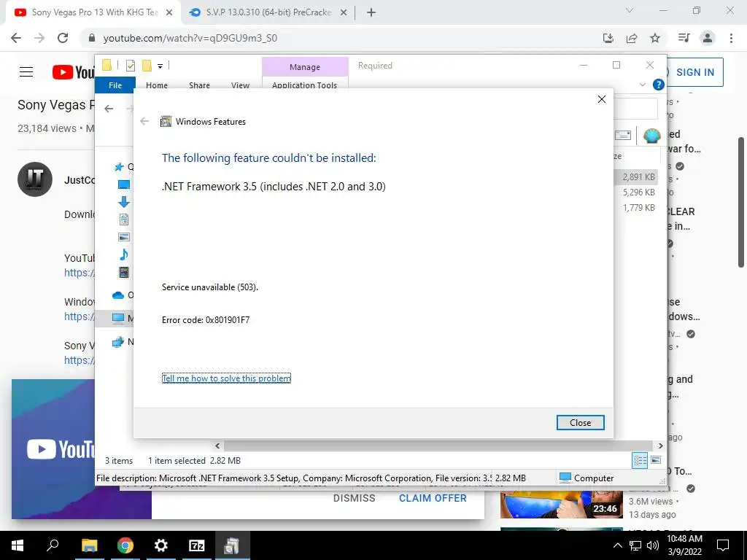This screenshot has width=747, height=560.
Task: Click the seashell icon in Explorer preview area
Action: point(651,136)
